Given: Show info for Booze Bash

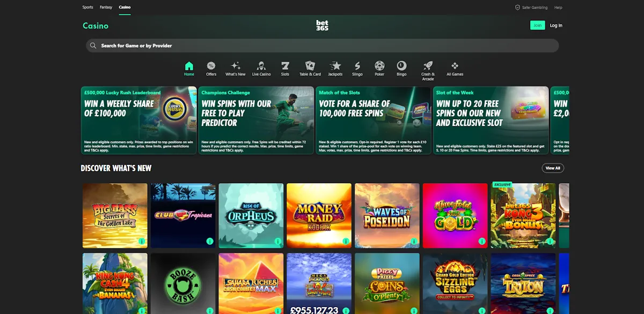Looking at the screenshot, I should click(210, 311).
